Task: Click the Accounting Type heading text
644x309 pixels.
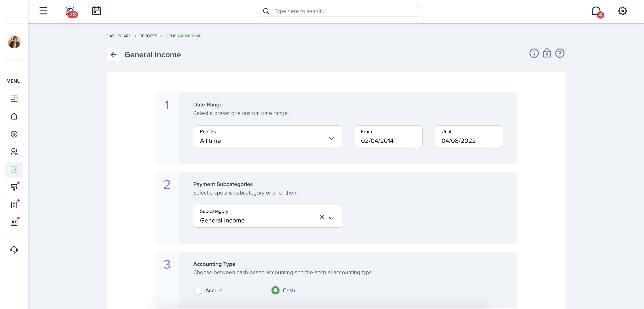Action: [214, 264]
